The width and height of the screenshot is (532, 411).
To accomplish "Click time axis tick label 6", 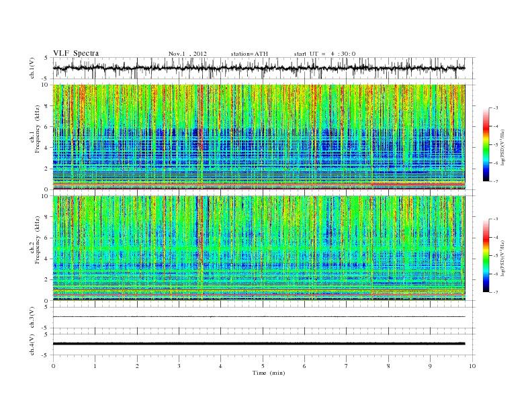I will (304, 366).
